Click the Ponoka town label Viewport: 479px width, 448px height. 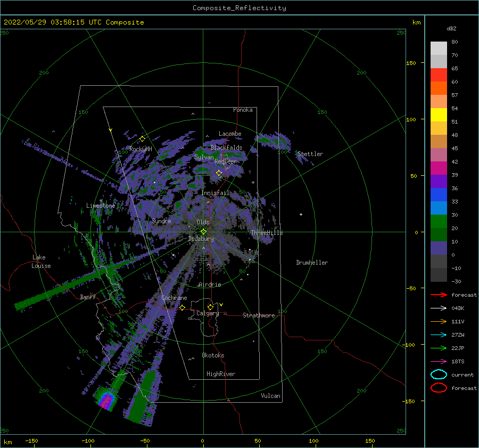[243, 110]
